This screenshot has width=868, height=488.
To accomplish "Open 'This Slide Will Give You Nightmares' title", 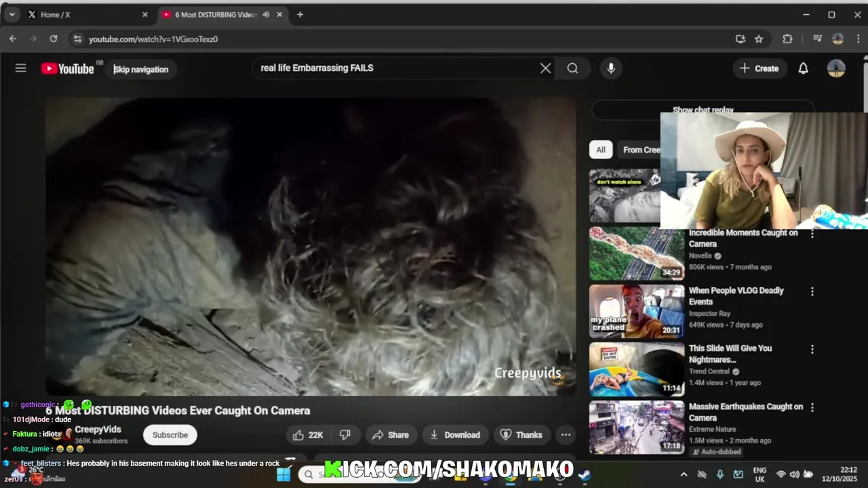I will click(730, 354).
